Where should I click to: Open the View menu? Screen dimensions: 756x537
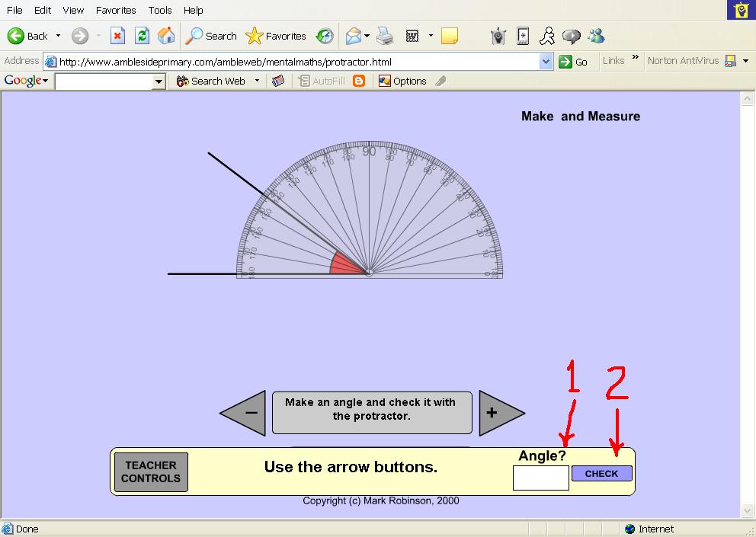(73, 10)
